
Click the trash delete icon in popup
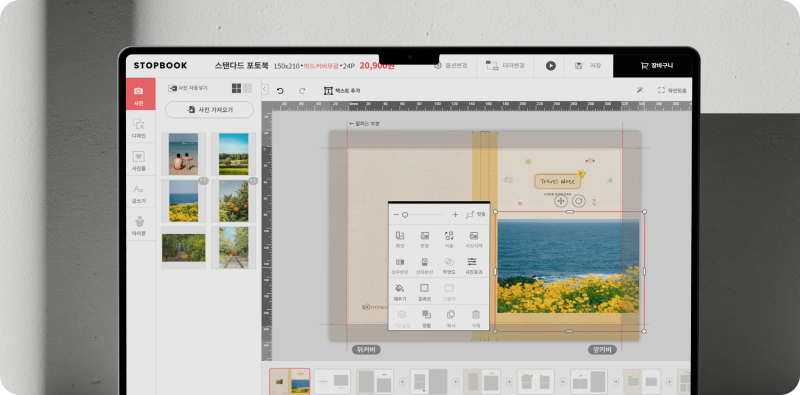coord(476,314)
